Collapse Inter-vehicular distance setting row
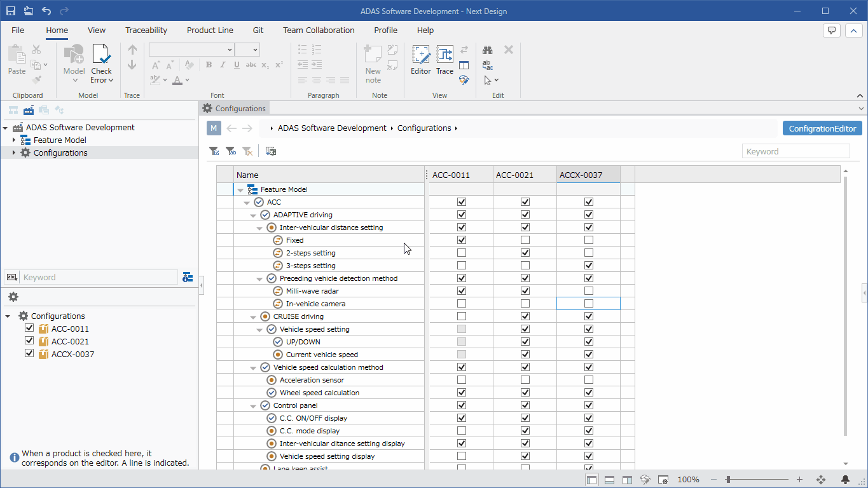This screenshot has height=488, width=868. coord(259,228)
